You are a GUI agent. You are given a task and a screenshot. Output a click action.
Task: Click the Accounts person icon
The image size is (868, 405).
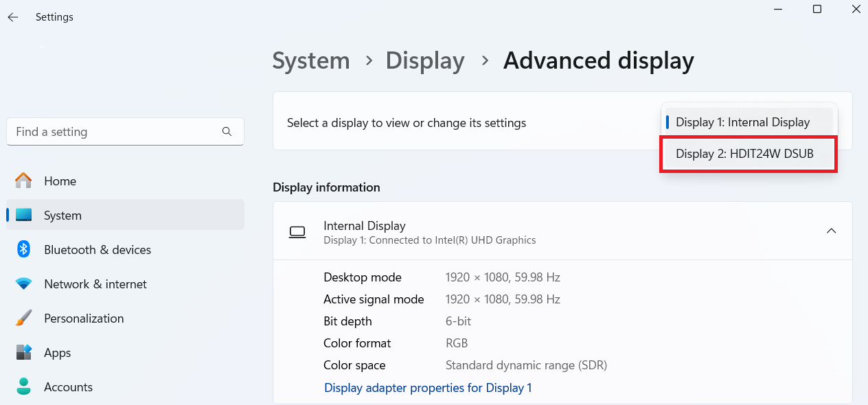click(23, 386)
